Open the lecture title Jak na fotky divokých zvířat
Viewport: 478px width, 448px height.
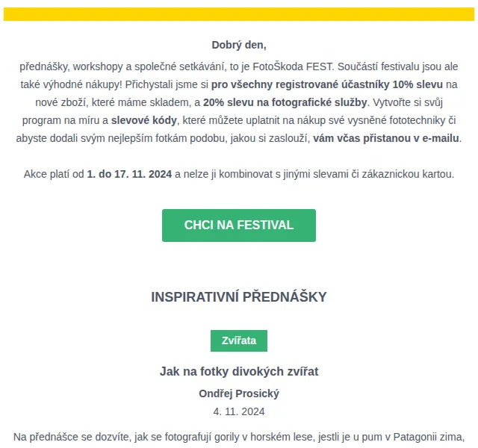click(239, 372)
